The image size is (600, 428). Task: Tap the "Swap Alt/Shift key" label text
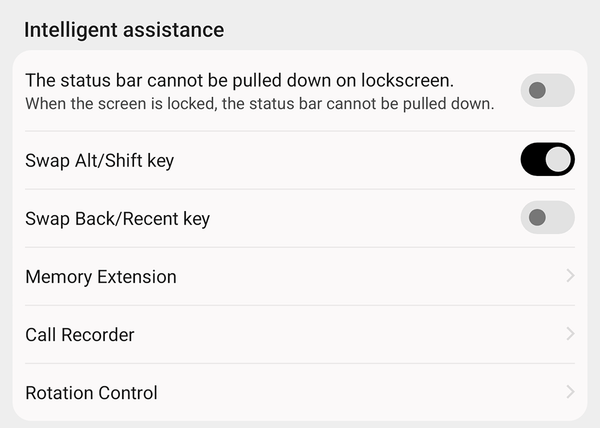coord(100,160)
